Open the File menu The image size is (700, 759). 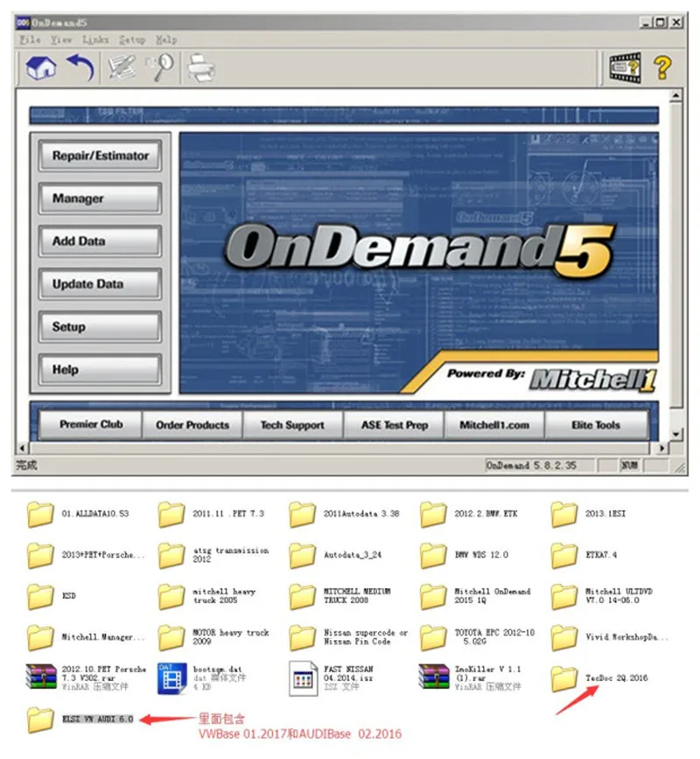(x=30, y=39)
